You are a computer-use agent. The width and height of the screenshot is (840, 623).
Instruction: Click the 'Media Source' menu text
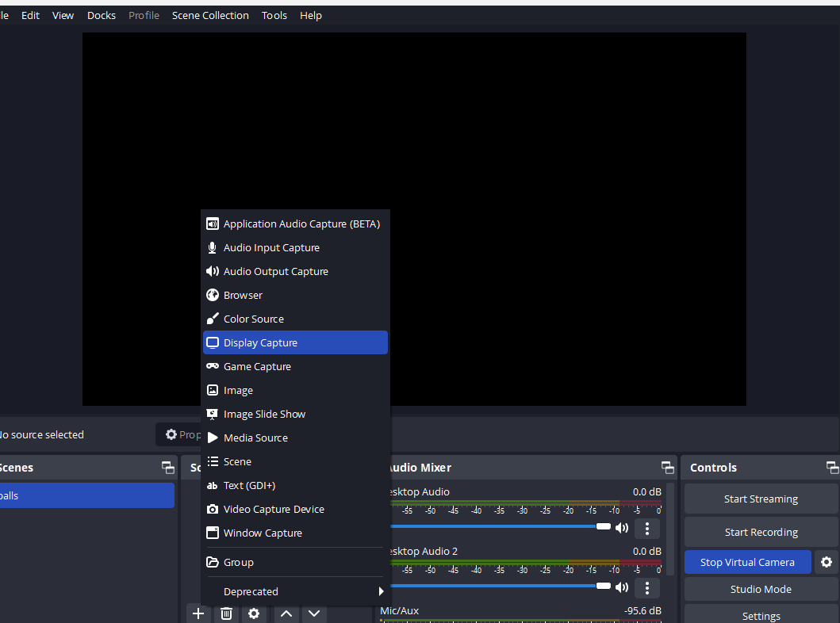(255, 438)
